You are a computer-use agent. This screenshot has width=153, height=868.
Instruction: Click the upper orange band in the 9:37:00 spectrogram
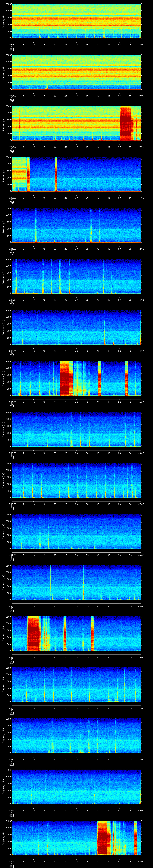[x=77, y=19]
